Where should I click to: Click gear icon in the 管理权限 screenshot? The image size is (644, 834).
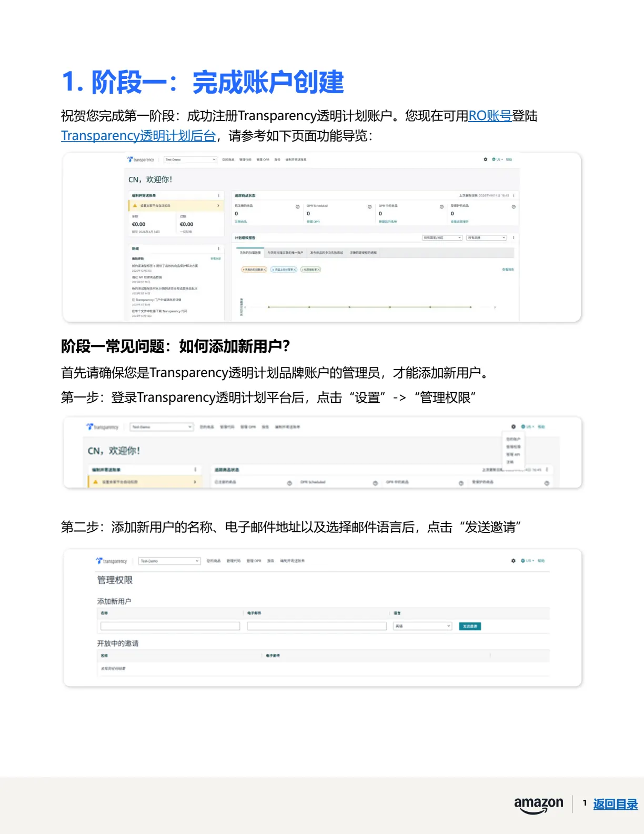(x=514, y=561)
